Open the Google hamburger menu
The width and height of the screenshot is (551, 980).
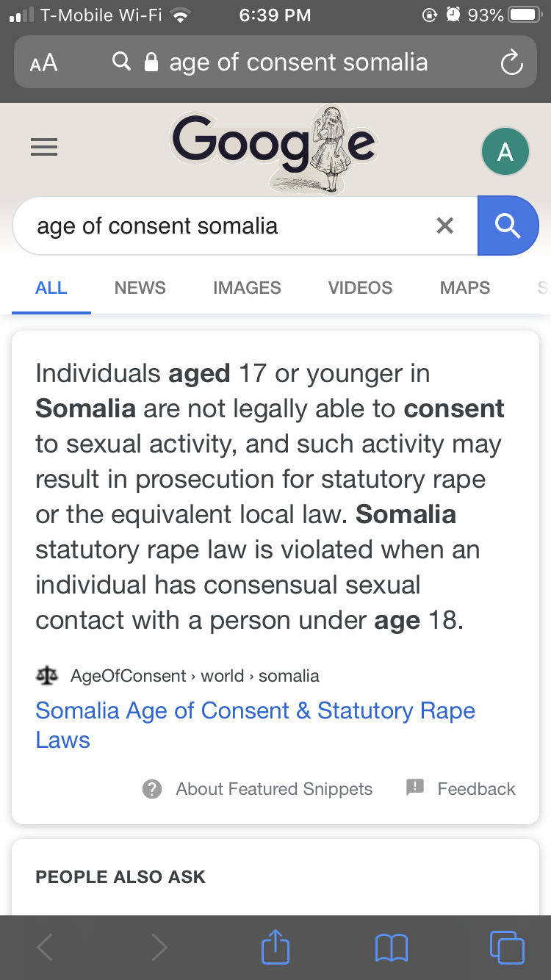click(44, 148)
